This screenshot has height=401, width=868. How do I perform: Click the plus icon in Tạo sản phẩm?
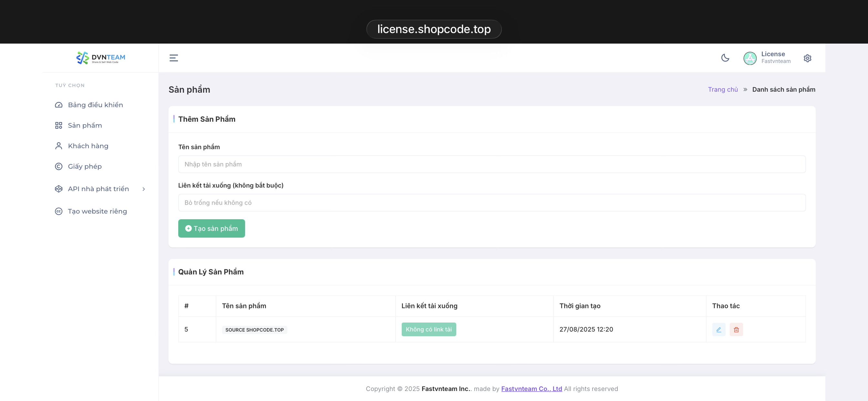pos(188,228)
